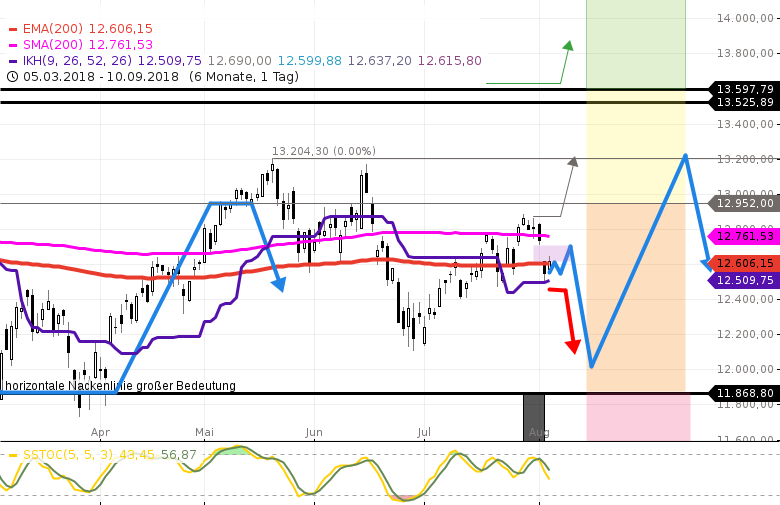Select the SMA(200) 12.761,53 legend label
Viewport: 780px width, 505px height.
coord(88,45)
